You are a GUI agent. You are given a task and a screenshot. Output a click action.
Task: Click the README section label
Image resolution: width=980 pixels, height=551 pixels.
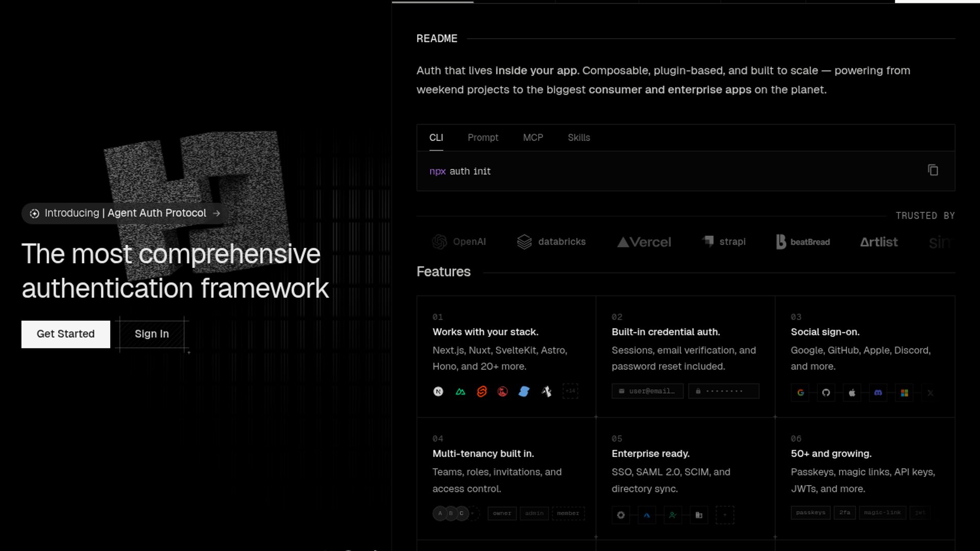pos(437,39)
